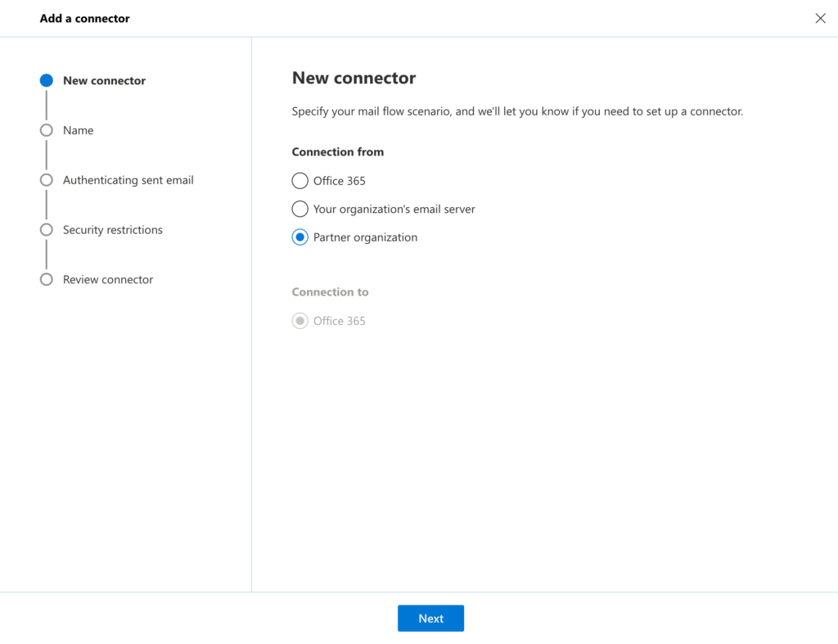838x644 pixels.
Task: Click the Name step circle indicator
Action: pos(47,130)
